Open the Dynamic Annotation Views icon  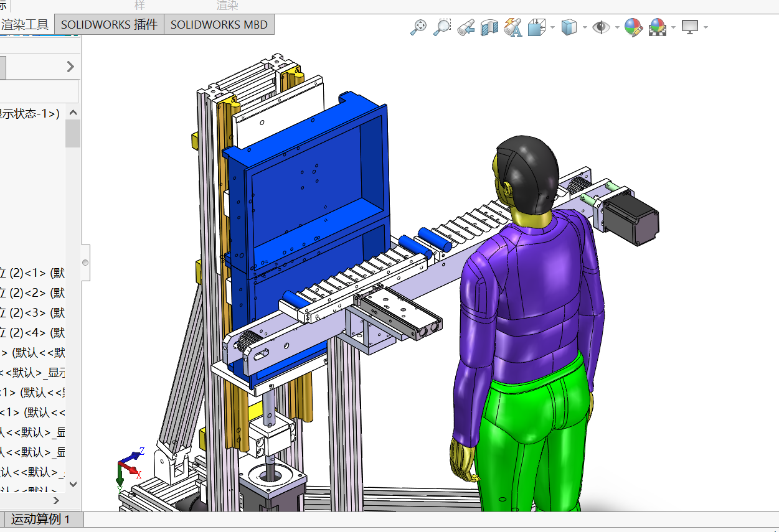[x=513, y=27]
